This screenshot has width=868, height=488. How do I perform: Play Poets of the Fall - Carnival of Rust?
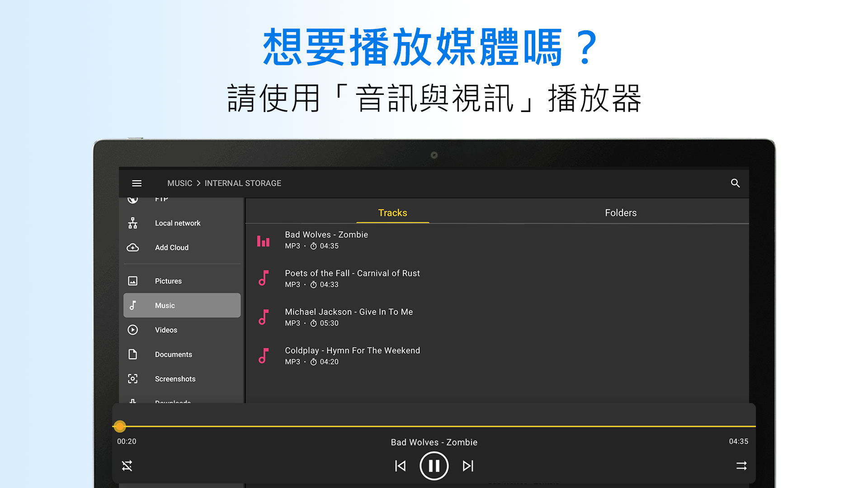point(497,279)
